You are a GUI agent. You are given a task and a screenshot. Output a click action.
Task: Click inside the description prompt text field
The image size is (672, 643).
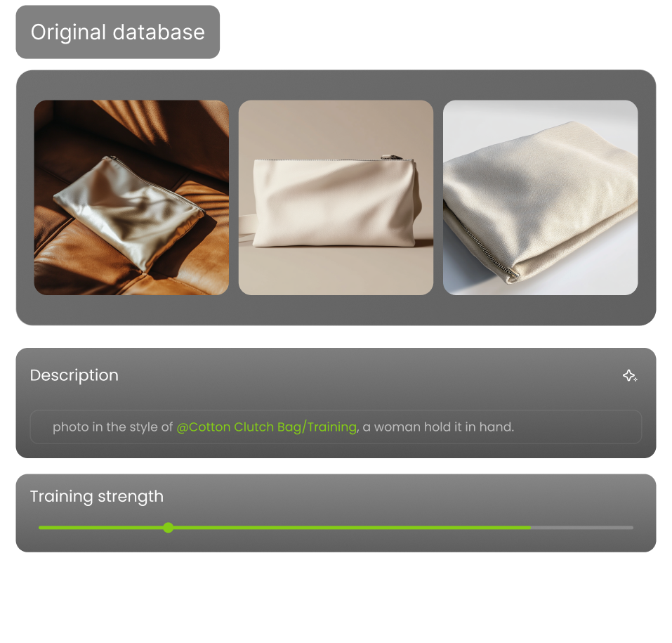pyautogui.click(x=336, y=427)
